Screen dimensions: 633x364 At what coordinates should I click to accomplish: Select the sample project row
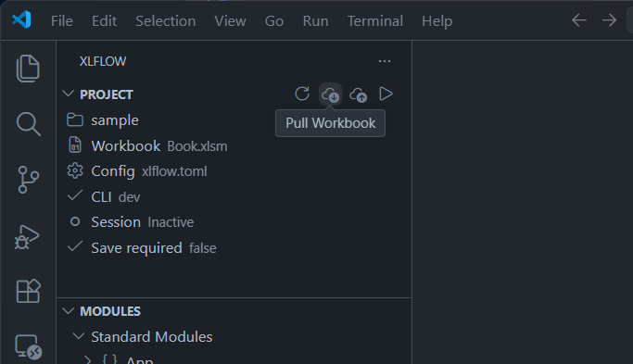(234, 120)
